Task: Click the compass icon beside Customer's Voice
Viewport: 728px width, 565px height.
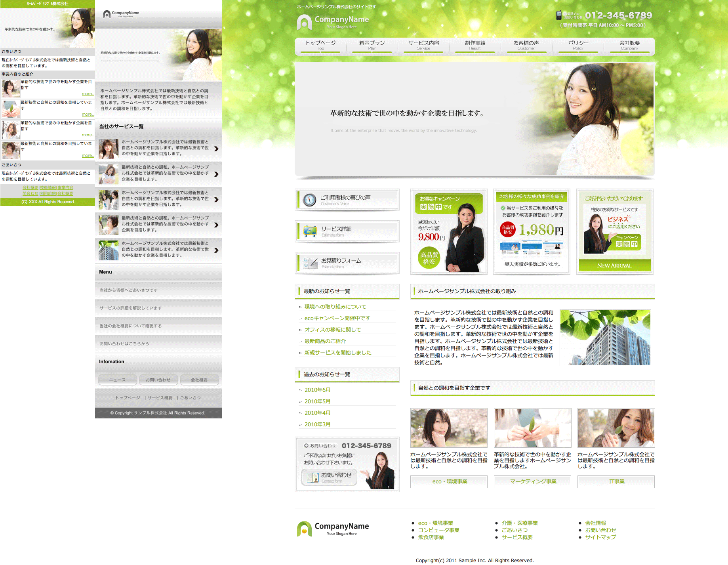Action: [309, 200]
